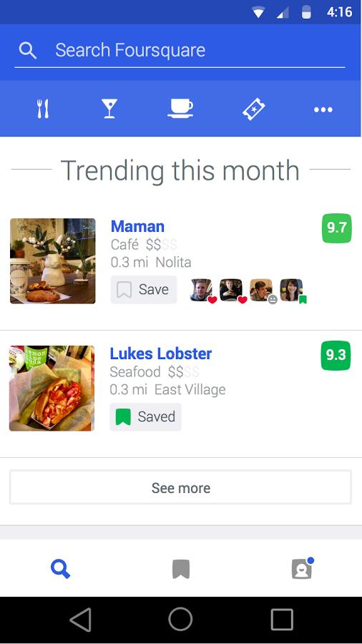View Maman cafe photo thumbnail

pos(52,261)
